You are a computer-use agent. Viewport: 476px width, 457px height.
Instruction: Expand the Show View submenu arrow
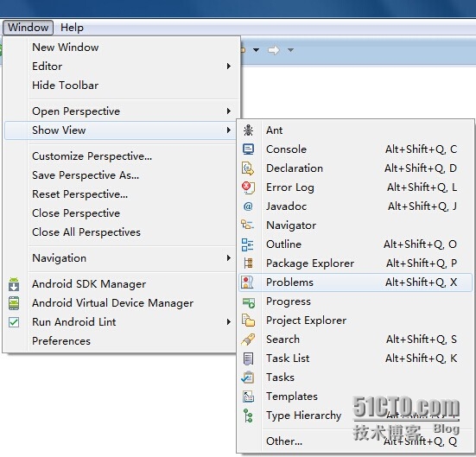[229, 130]
